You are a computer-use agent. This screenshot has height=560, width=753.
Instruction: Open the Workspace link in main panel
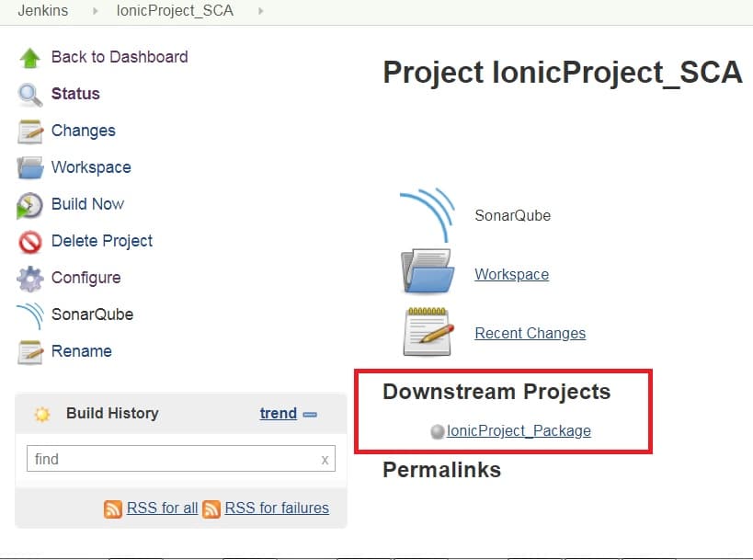[511, 274]
